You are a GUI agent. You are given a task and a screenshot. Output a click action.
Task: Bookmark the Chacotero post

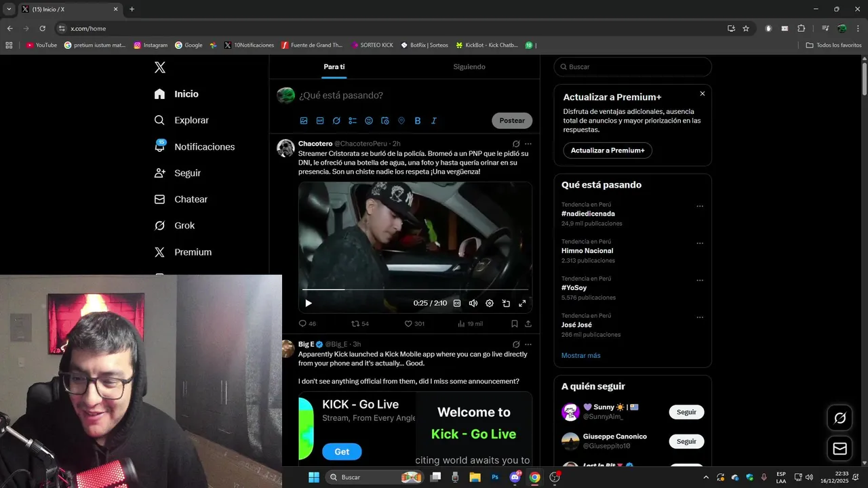pyautogui.click(x=515, y=324)
